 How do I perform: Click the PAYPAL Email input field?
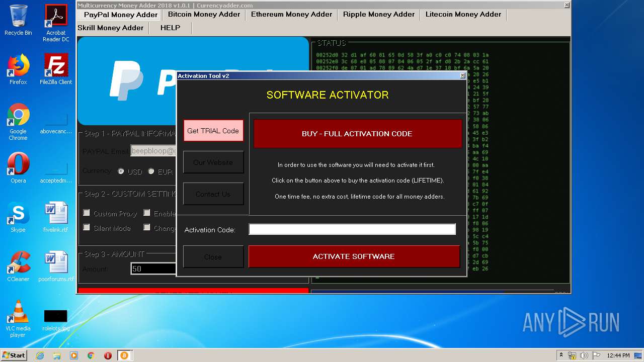[153, 151]
